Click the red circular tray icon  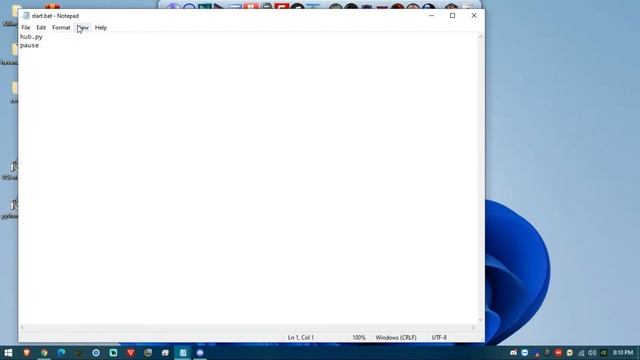pyautogui.click(x=558, y=353)
